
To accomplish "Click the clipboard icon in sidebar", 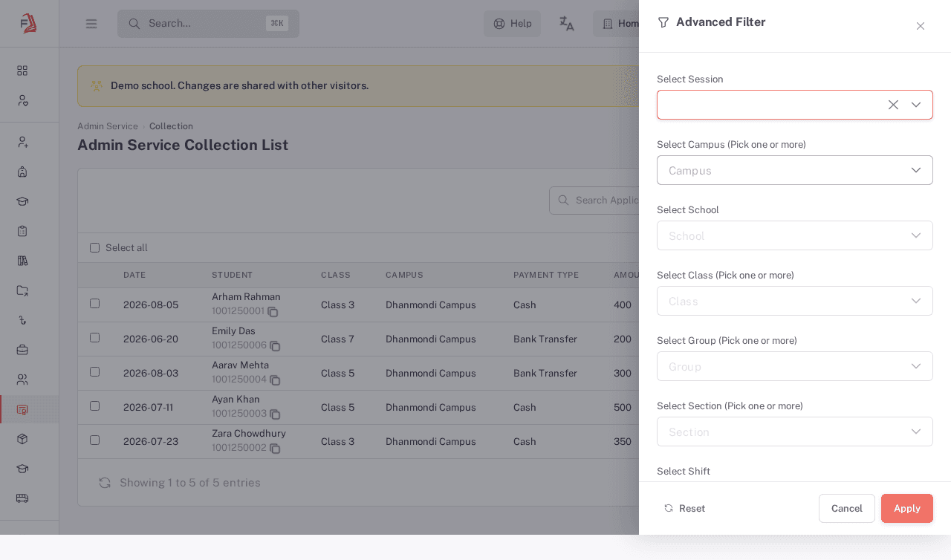I will coord(22,231).
